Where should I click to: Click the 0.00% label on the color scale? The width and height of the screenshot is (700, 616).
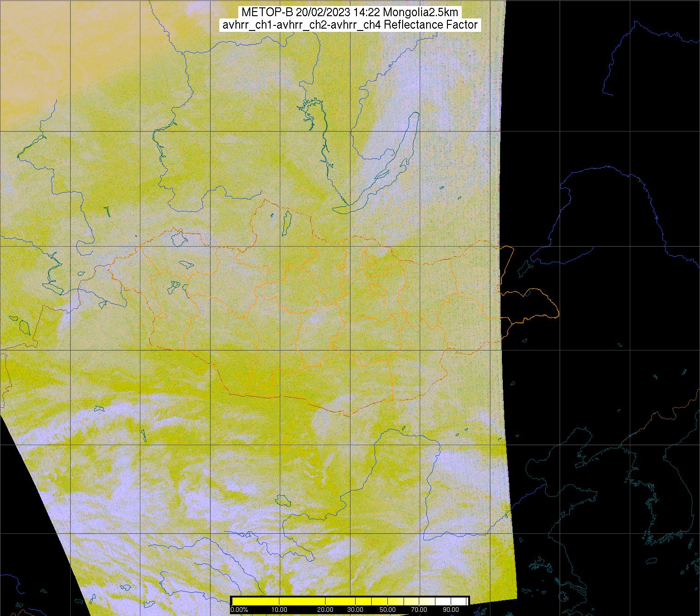pyautogui.click(x=239, y=610)
